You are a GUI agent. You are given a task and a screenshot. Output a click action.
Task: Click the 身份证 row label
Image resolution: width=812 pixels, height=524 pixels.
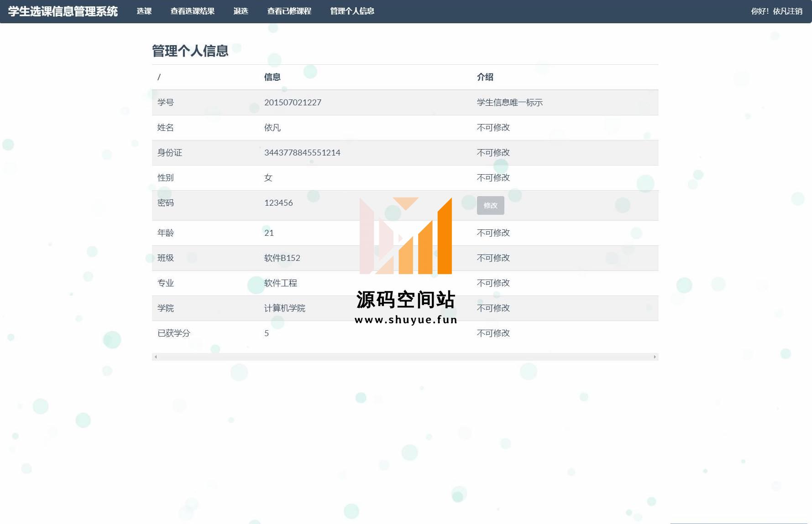tap(170, 152)
